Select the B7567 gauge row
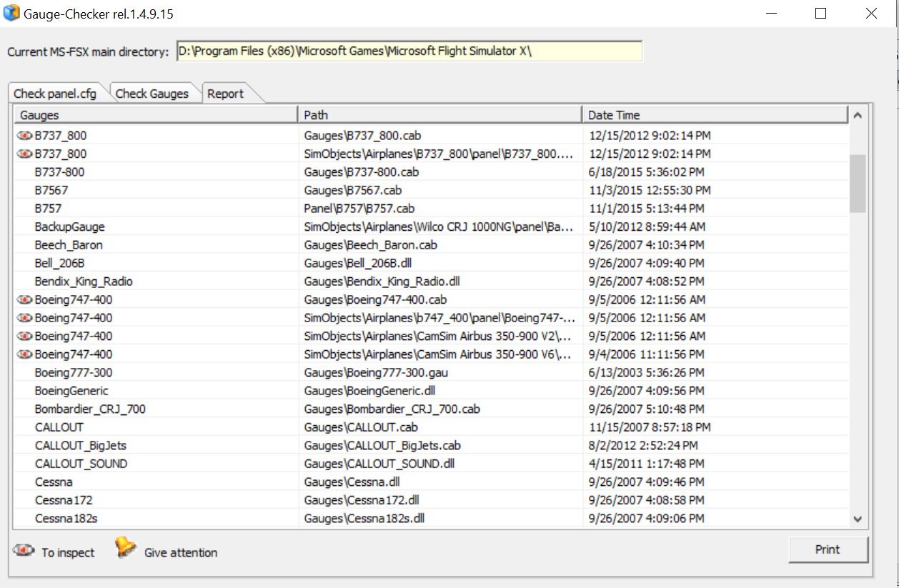 click(x=432, y=190)
